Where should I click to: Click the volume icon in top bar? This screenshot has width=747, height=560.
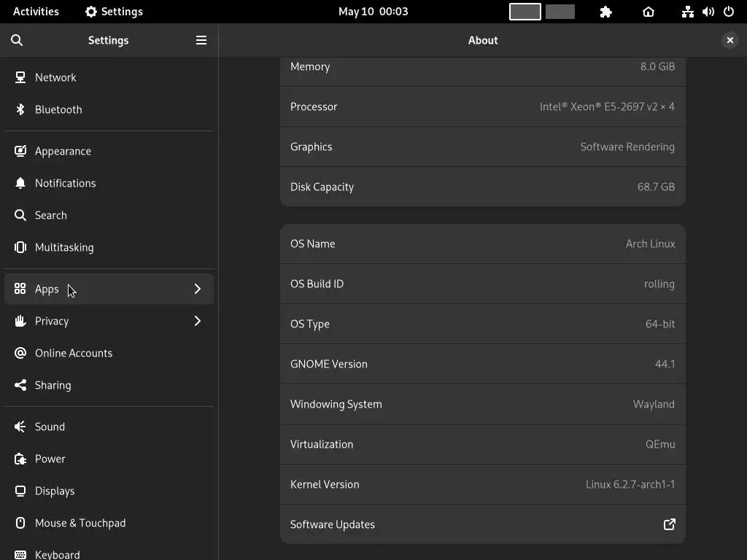(x=708, y=12)
